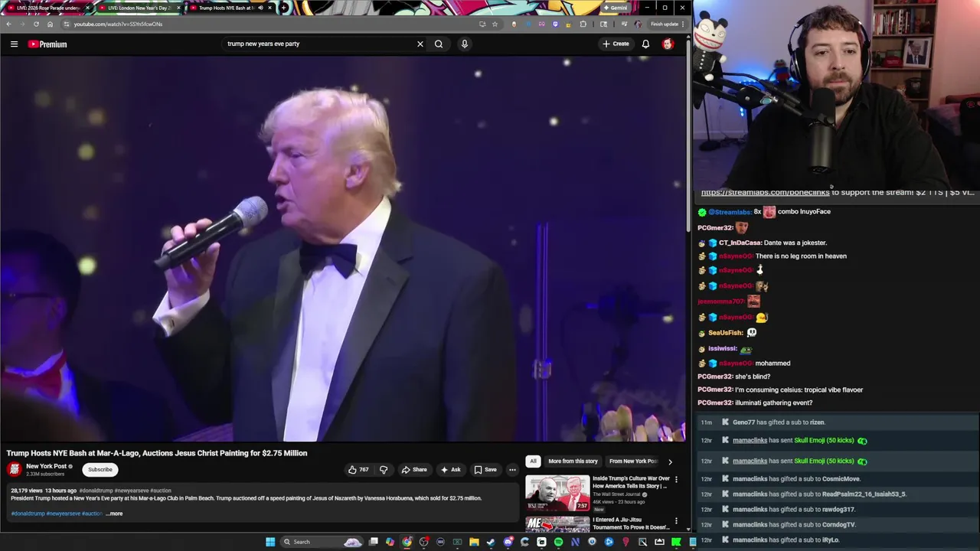Run search with the magnifier button
Viewport: 980px width, 551px height.
(x=439, y=44)
